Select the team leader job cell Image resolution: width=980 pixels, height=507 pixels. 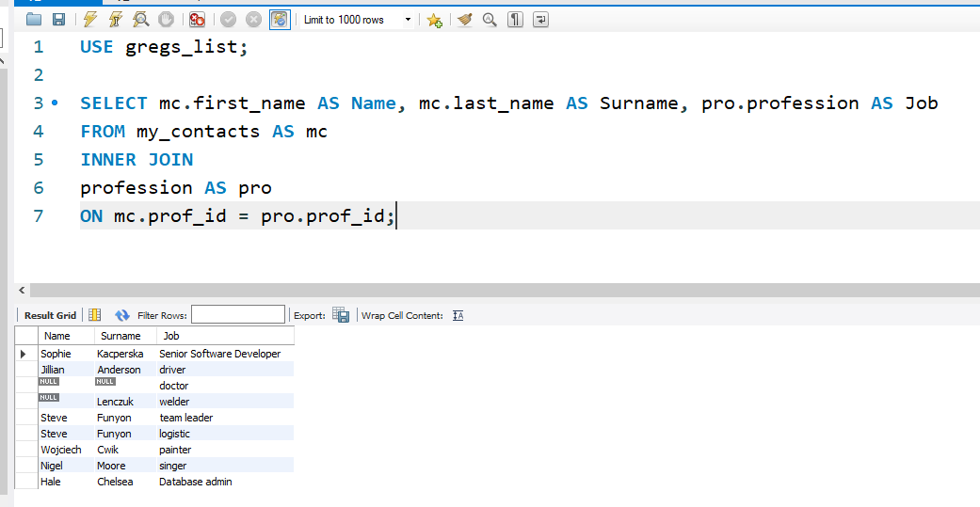(225, 418)
